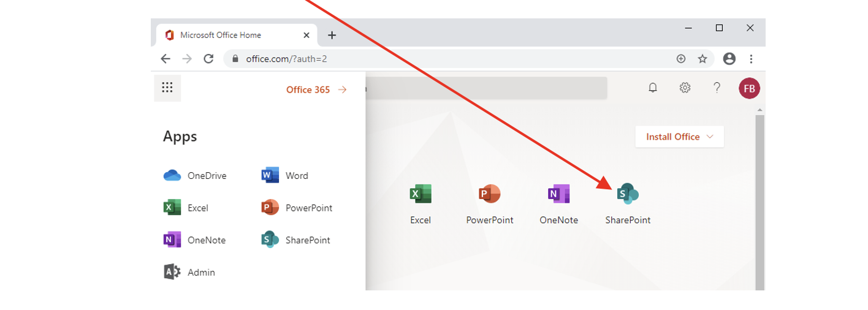The height and width of the screenshot is (310, 868).
Task: Expand the Install Office dropdown
Action: (x=679, y=137)
